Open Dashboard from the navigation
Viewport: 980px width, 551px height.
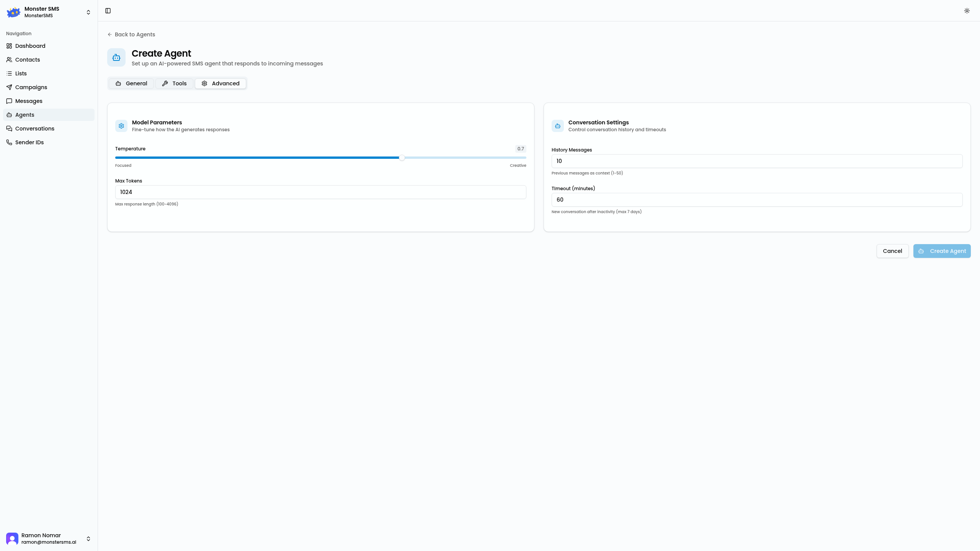pyautogui.click(x=49, y=46)
